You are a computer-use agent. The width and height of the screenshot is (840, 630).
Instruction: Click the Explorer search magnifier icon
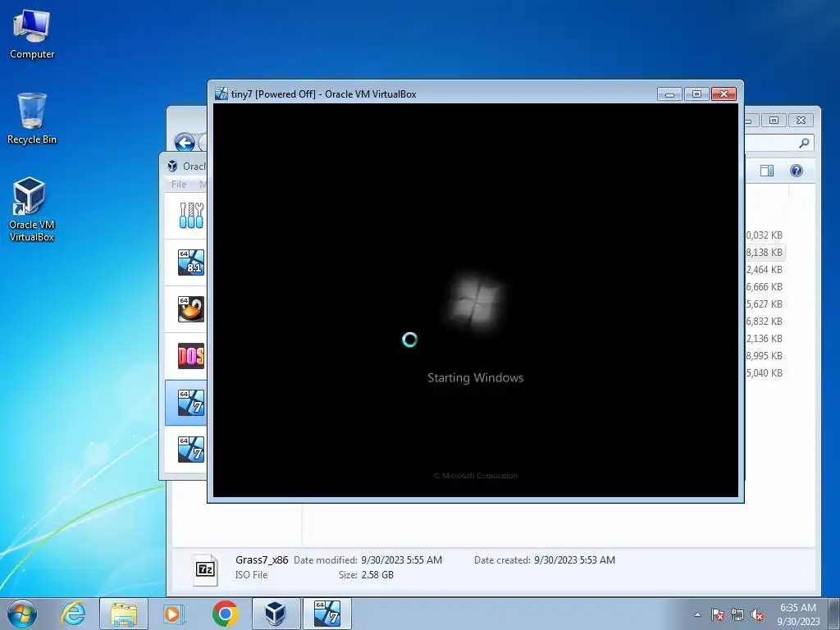coord(804,143)
